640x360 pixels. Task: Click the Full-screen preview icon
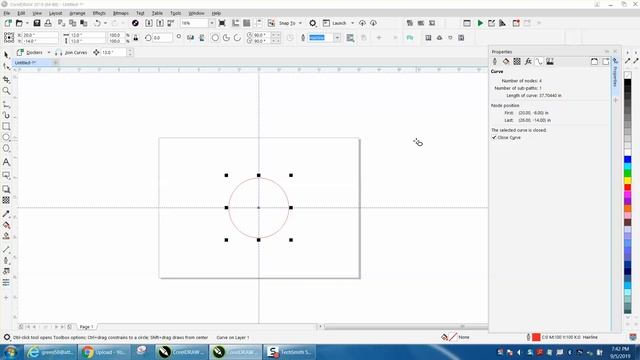coord(222,23)
